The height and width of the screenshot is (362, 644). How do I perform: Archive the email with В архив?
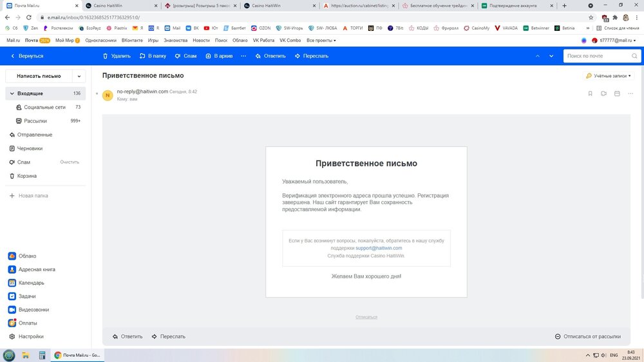[x=219, y=56]
